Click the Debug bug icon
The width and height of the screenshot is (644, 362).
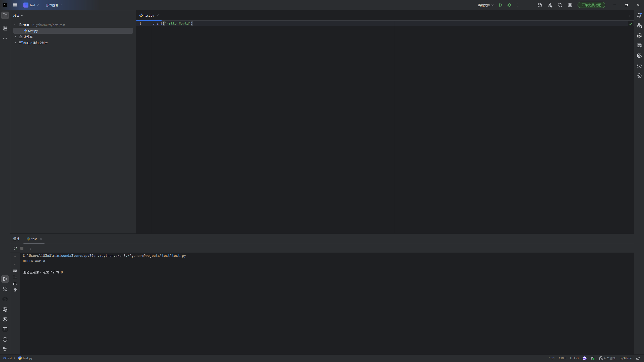pyautogui.click(x=509, y=5)
